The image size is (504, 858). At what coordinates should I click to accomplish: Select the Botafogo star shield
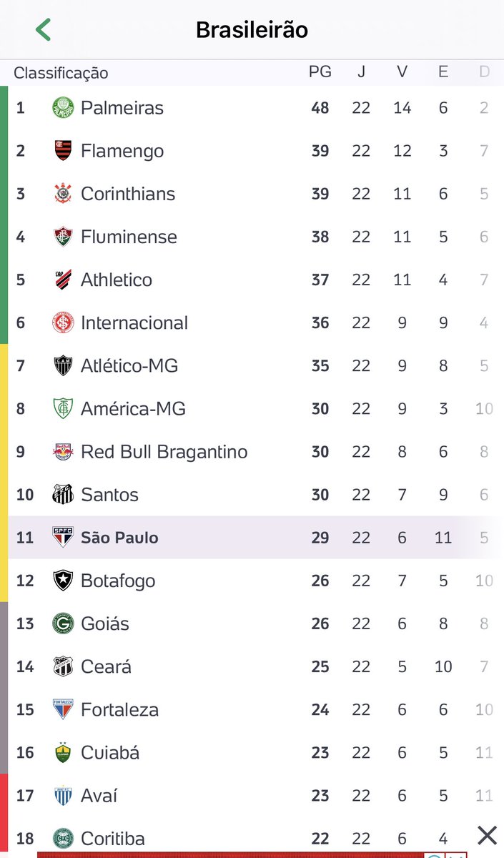(63, 581)
